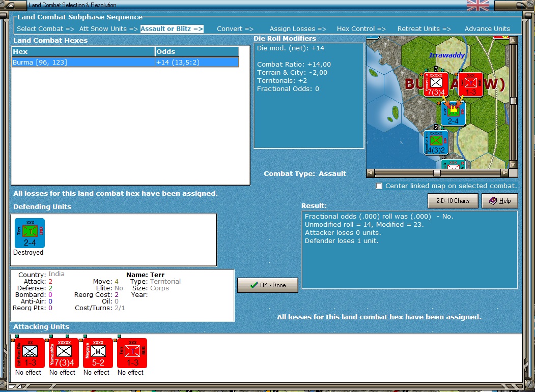Image resolution: width=535 pixels, height=392 pixels.
Task: Select the Terr BUR 1-3 attacking unit
Action: [132, 353]
